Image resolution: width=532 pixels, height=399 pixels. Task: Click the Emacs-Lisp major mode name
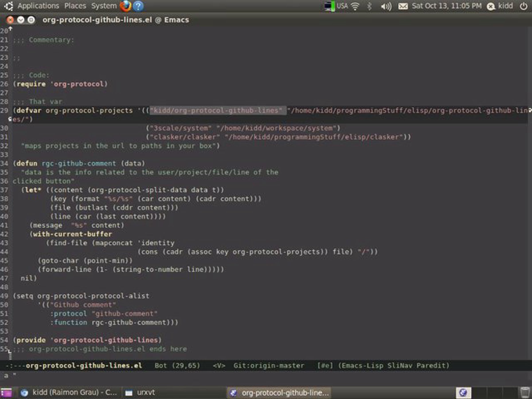362,366
